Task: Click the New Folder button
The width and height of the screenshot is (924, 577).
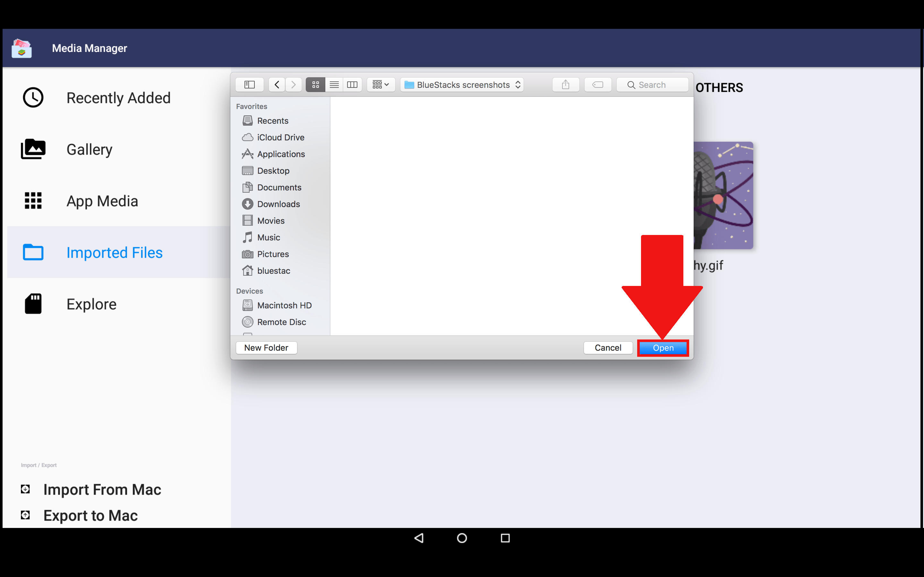Action: click(266, 347)
